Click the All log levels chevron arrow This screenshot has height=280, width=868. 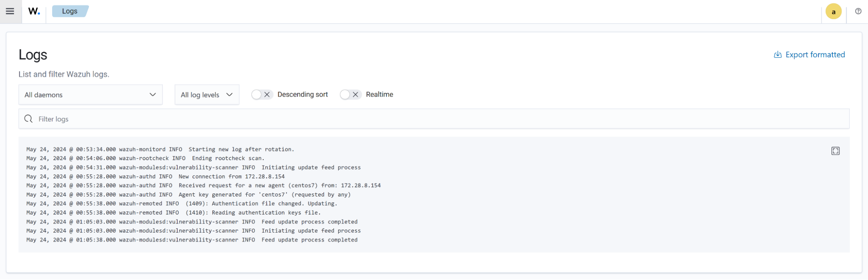[x=229, y=95]
